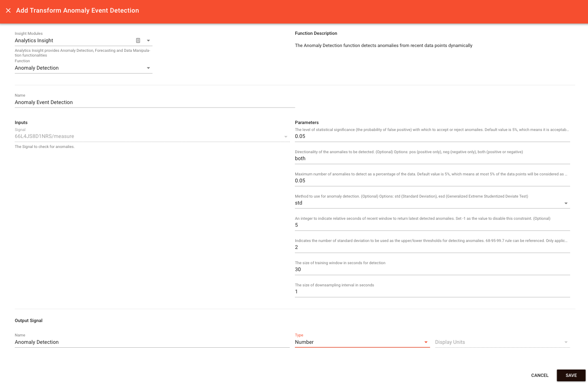
Task: Edit the Name field Anomaly Event Detection
Action: pyautogui.click(x=130, y=102)
